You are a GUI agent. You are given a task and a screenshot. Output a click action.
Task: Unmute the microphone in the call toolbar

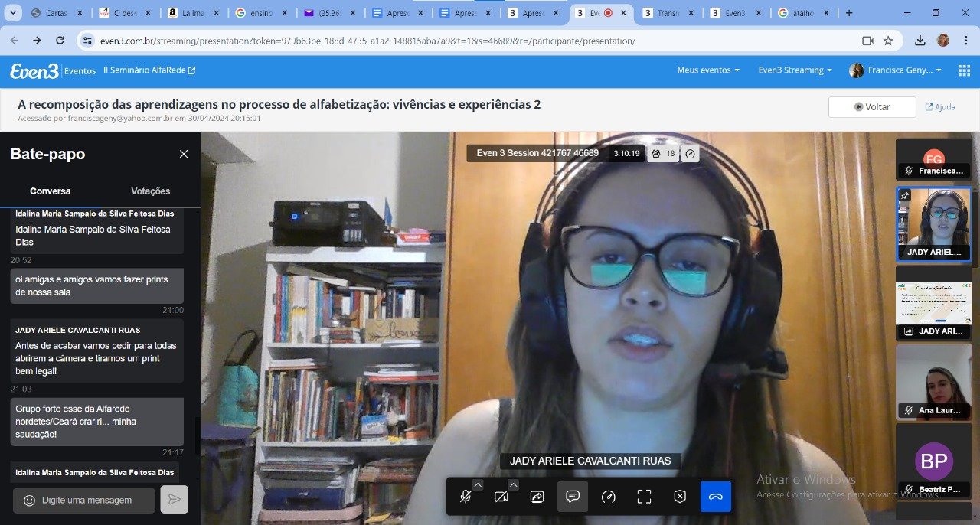click(x=465, y=497)
